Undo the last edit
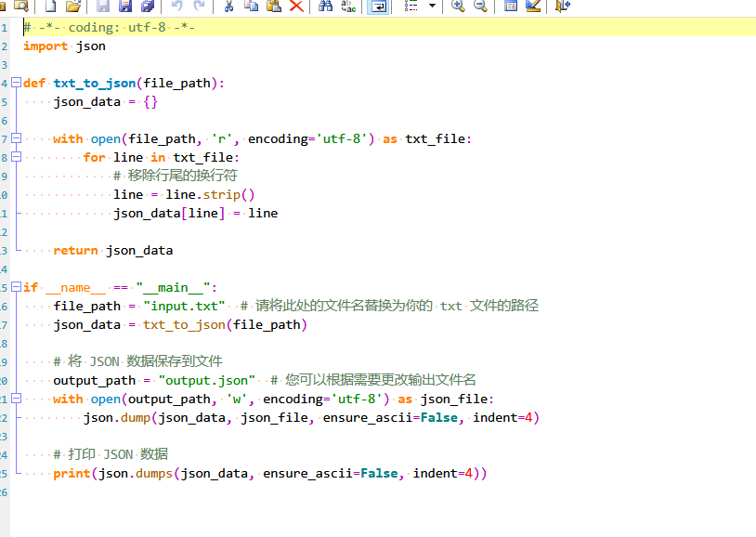The image size is (756, 537). (176, 7)
